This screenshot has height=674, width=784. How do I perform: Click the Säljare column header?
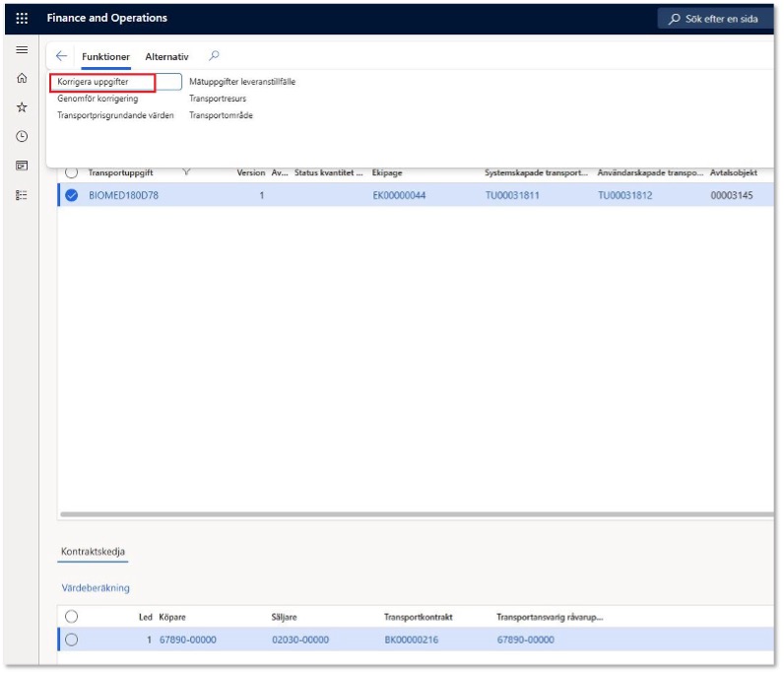pyautogui.click(x=284, y=617)
